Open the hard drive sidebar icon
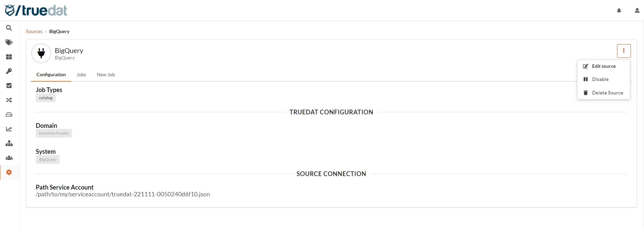The height and width of the screenshot is (227, 644). click(x=9, y=115)
